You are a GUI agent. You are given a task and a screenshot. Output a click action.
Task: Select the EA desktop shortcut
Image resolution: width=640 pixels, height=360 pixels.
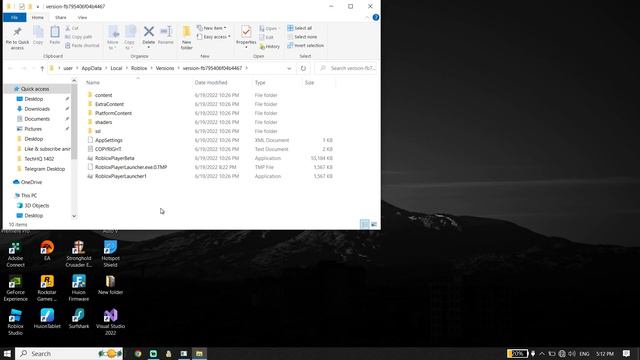pos(47,251)
